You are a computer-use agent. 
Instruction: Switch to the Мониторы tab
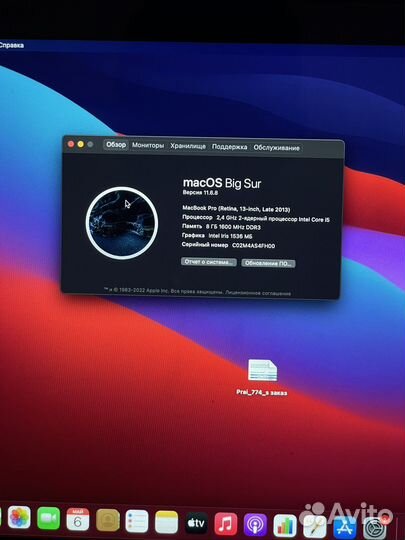point(148,145)
